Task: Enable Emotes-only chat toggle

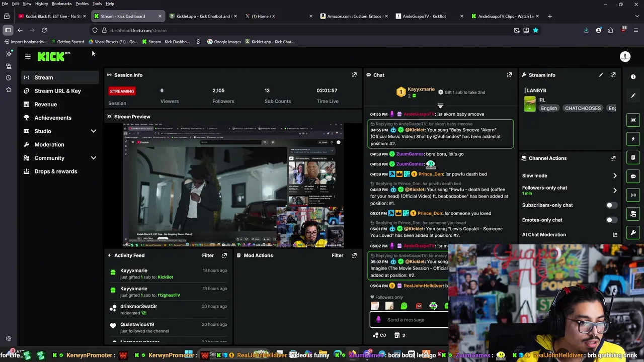Action: point(610,220)
